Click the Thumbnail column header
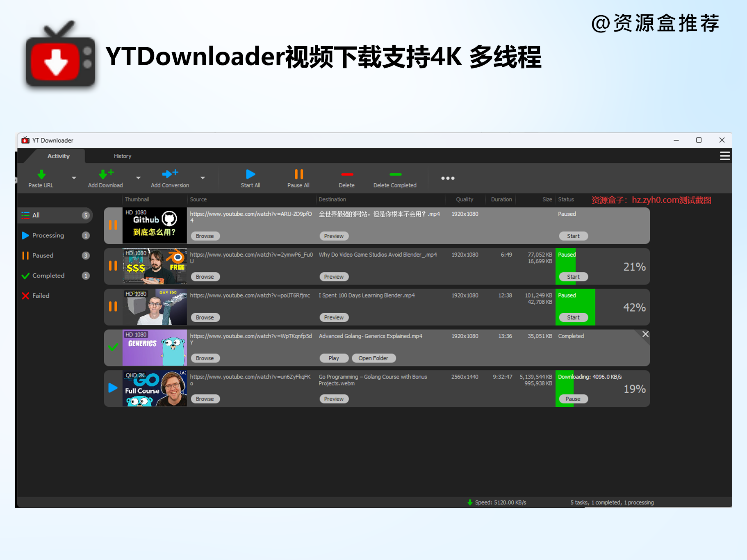The height and width of the screenshot is (560, 747). [x=137, y=200]
